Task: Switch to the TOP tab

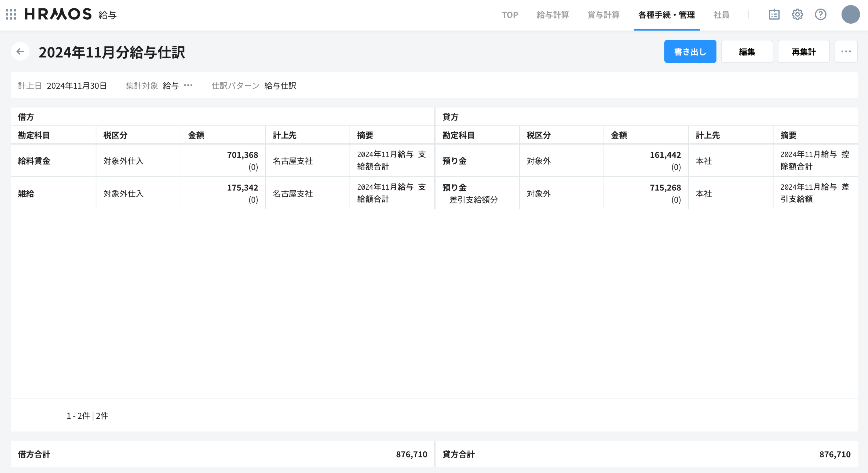Action: click(x=510, y=15)
